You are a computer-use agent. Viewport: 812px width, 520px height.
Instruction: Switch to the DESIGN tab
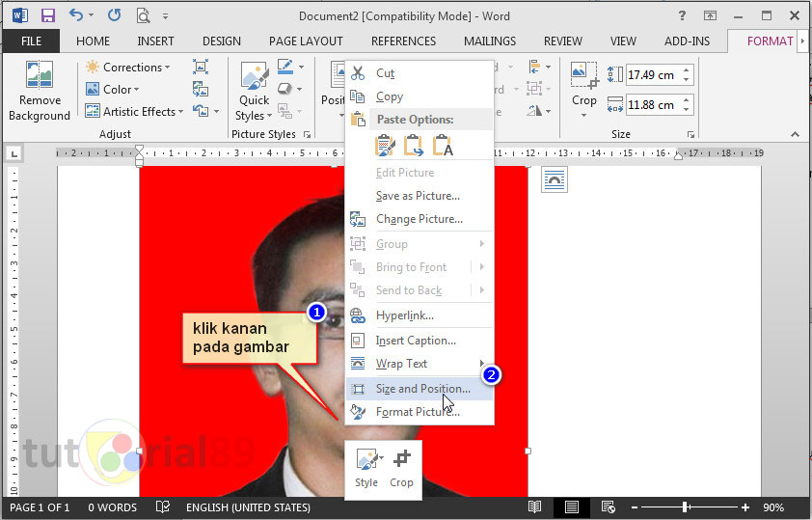point(221,41)
